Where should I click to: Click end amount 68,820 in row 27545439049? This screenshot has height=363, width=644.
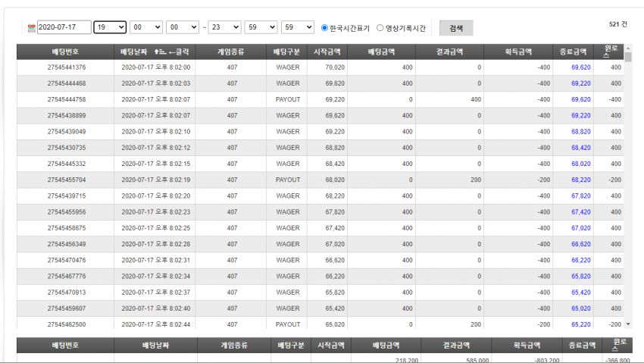pyautogui.click(x=581, y=131)
